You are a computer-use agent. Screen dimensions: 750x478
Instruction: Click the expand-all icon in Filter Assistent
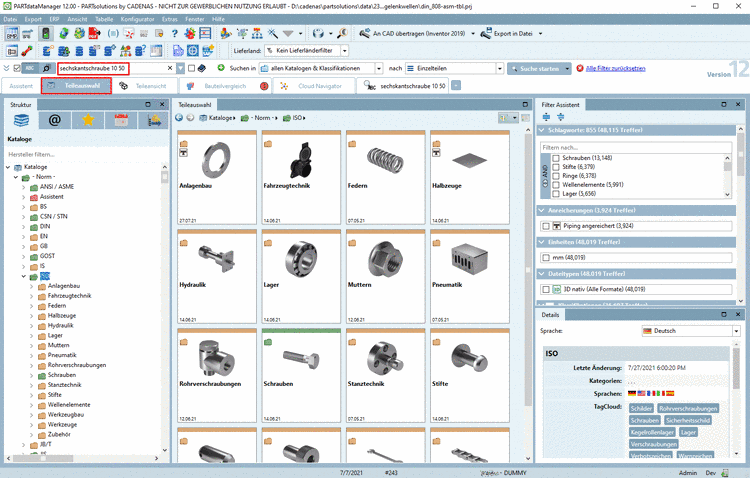point(546,118)
